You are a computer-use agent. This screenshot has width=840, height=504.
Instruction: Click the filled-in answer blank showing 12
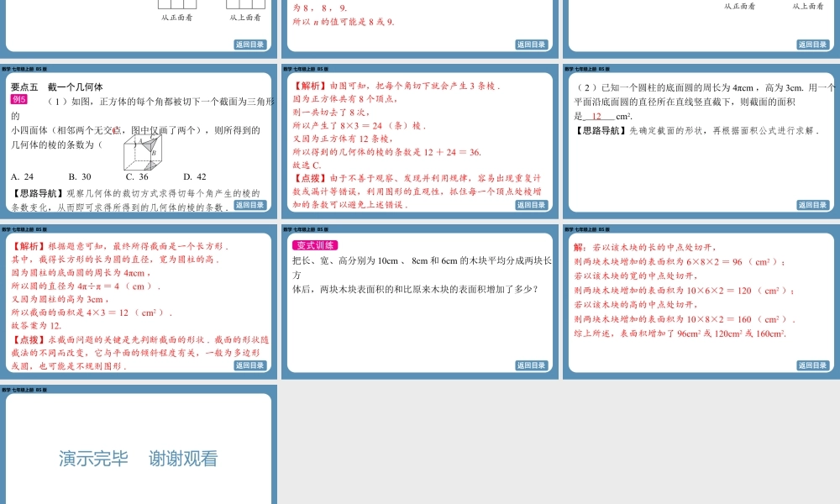pos(596,117)
